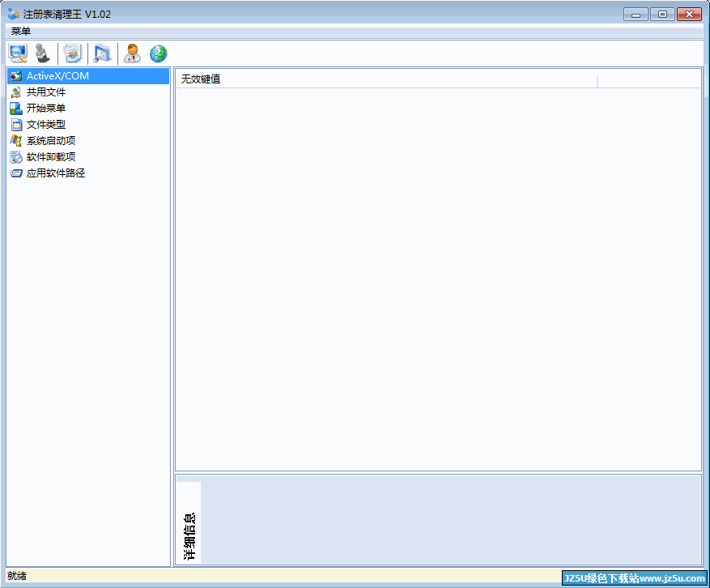Close the 注册表清理王 window

(689, 15)
